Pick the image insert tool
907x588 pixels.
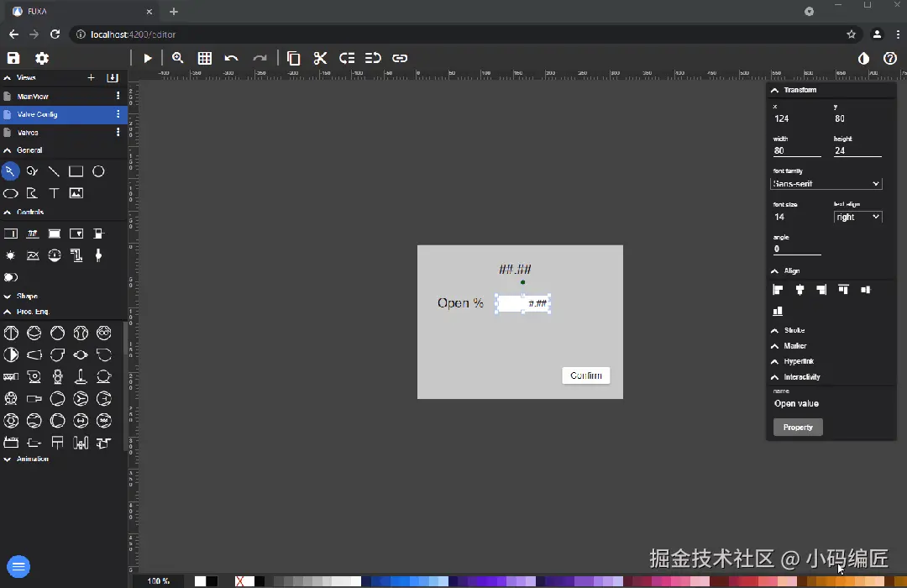click(76, 193)
